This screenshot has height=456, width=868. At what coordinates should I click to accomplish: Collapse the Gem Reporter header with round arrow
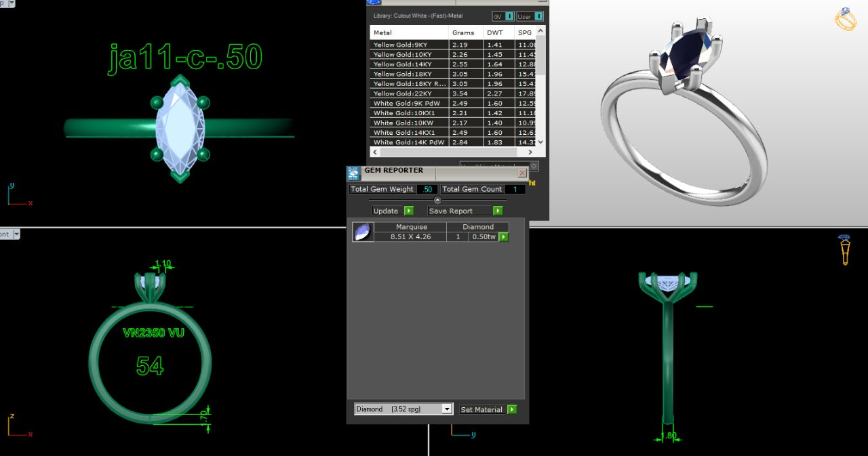tap(437, 200)
